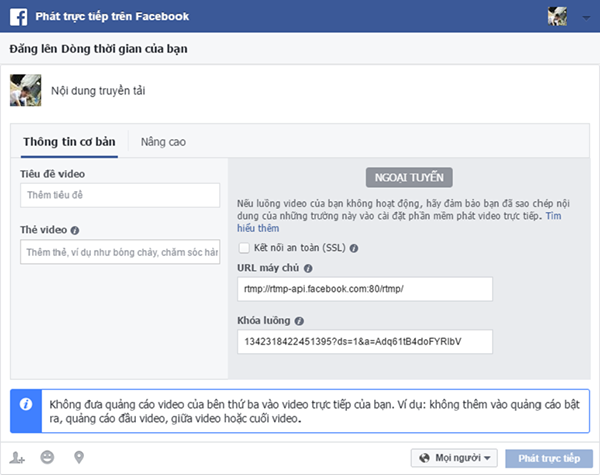Click the NGOẠI TUYẾN status button
The image size is (600, 475).
409,178
